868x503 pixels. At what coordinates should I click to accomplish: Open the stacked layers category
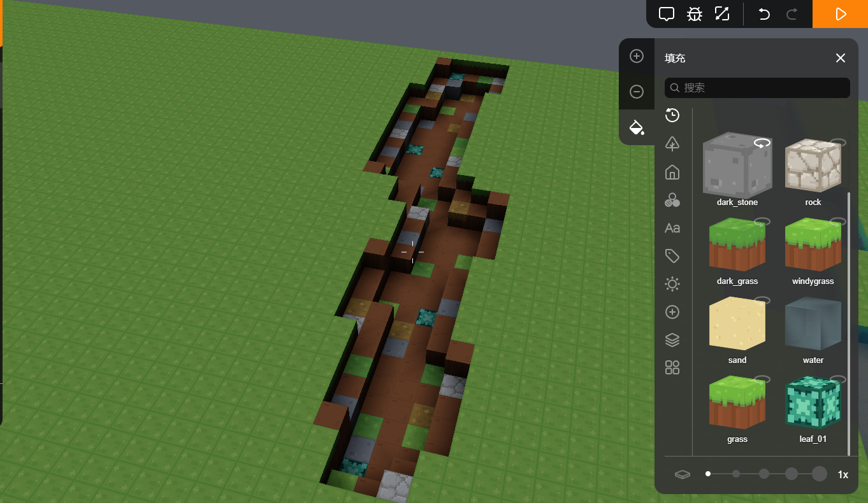point(672,340)
